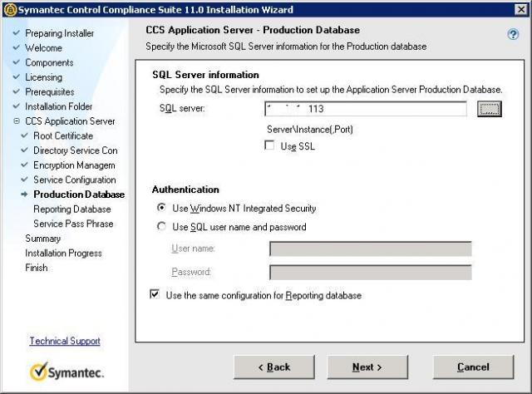Click the arrow icon beside Production Database
The width and height of the screenshot is (532, 394).
point(24,195)
